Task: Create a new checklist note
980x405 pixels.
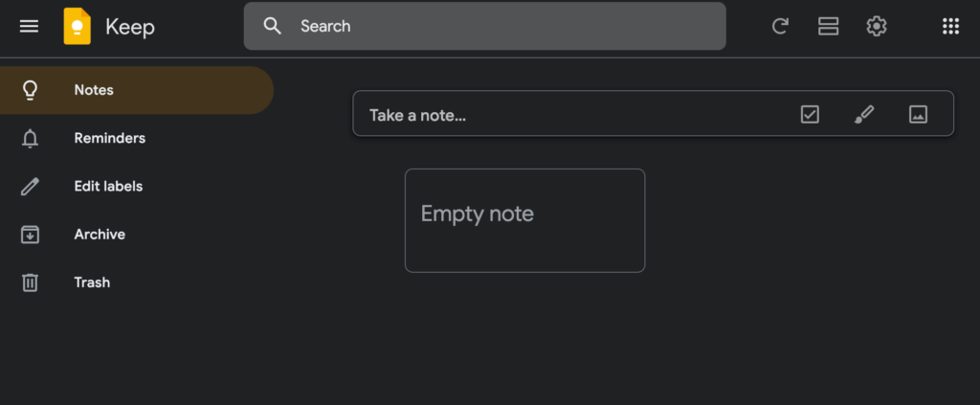Action: [810, 115]
